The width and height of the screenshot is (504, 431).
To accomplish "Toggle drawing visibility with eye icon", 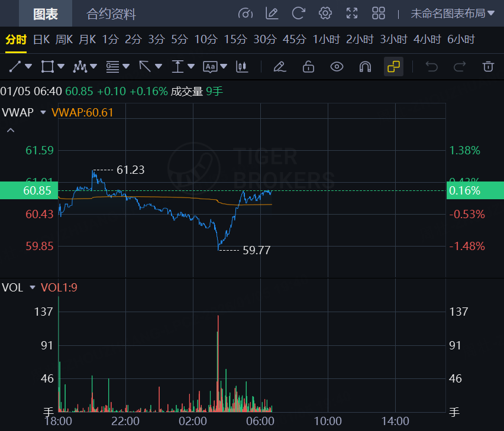I will click(337, 67).
